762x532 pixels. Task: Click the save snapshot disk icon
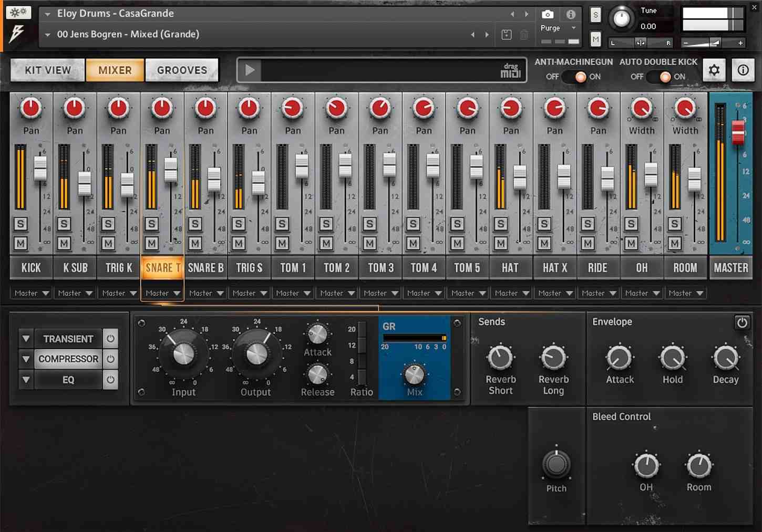click(506, 34)
